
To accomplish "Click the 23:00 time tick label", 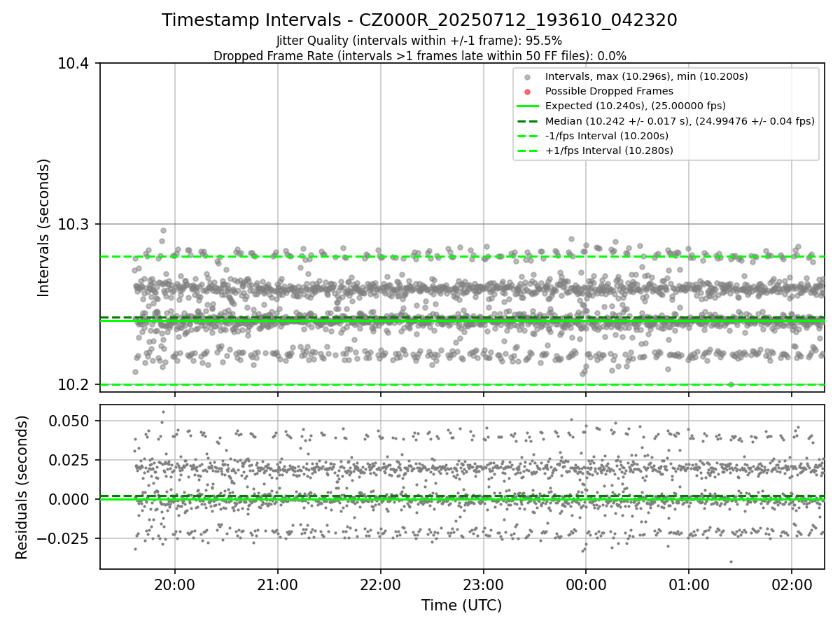I will point(483,584).
